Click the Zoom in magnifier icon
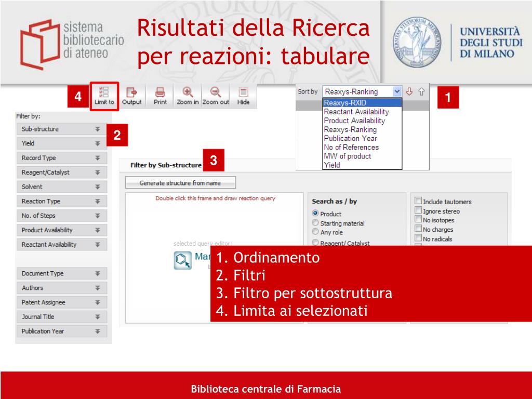 pyautogui.click(x=188, y=96)
